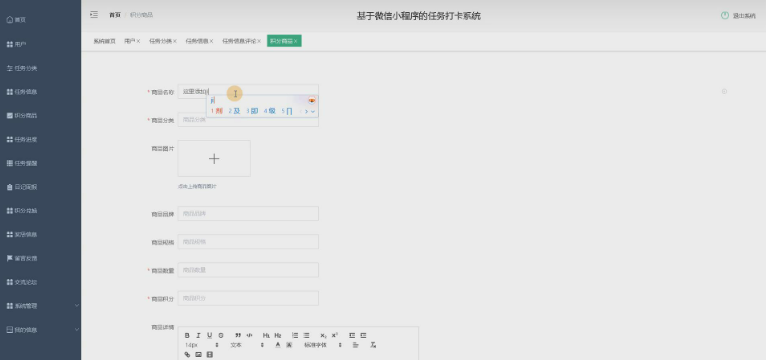Insert a video via the editor toolbar

209,355
